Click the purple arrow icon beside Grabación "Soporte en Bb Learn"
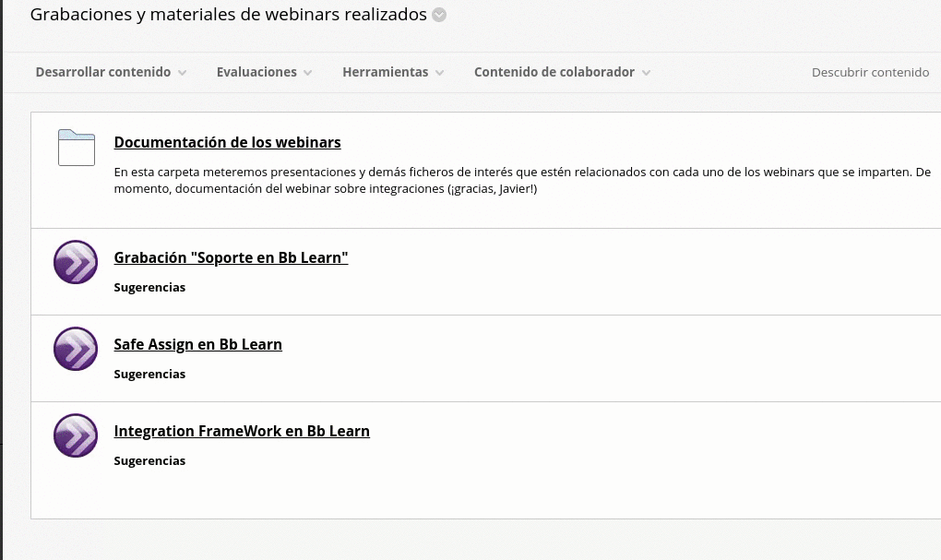 76,262
